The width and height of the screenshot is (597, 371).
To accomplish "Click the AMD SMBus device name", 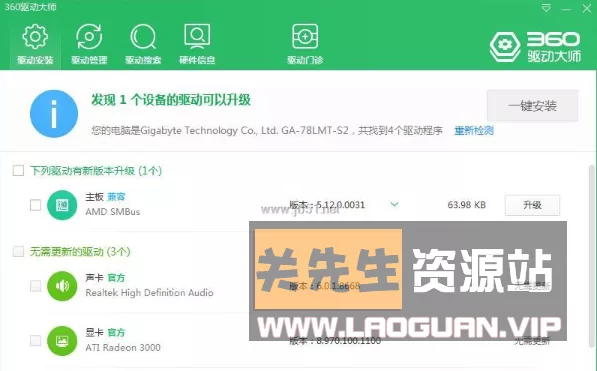I will 113,212.
